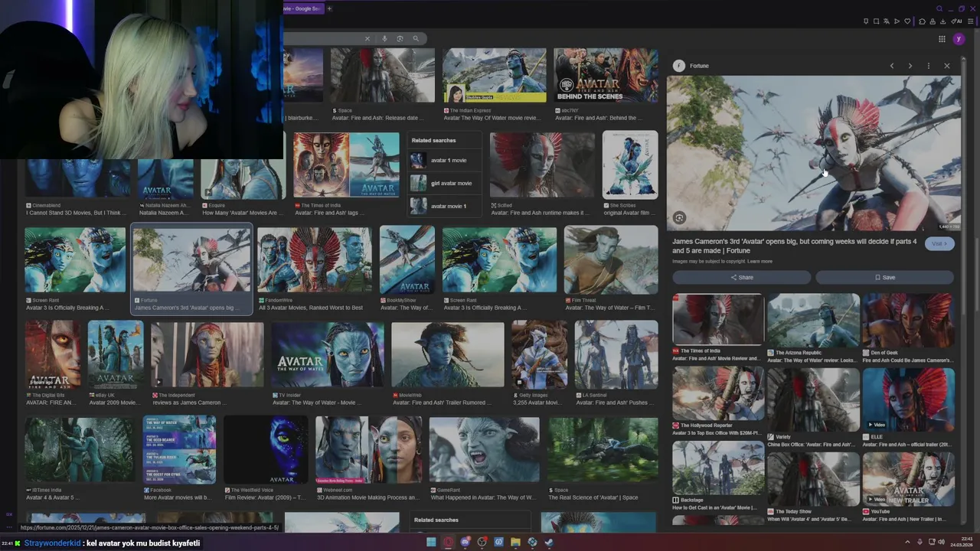Viewport: 980px width, 551px height.
Task: Open Steam from the taskbar
Action: pyautogui.click(x=549, y=542)
